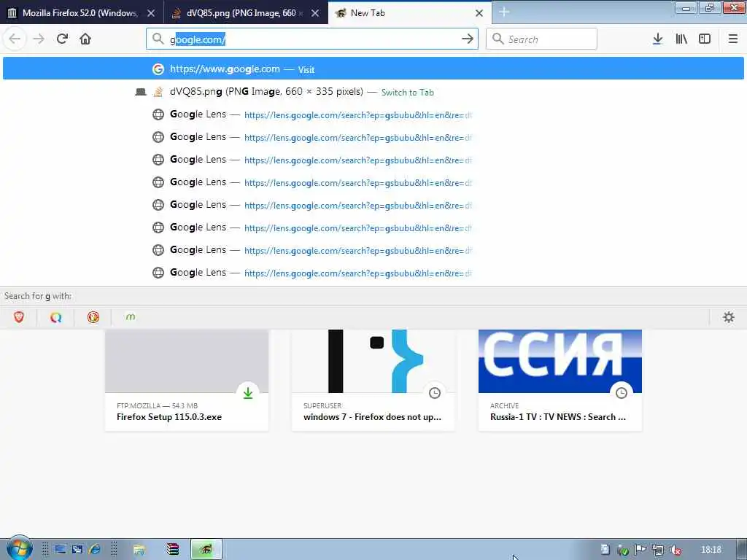Click the active Firefox taskbar button
The image size is (747, 560).
tap(206, 550)
